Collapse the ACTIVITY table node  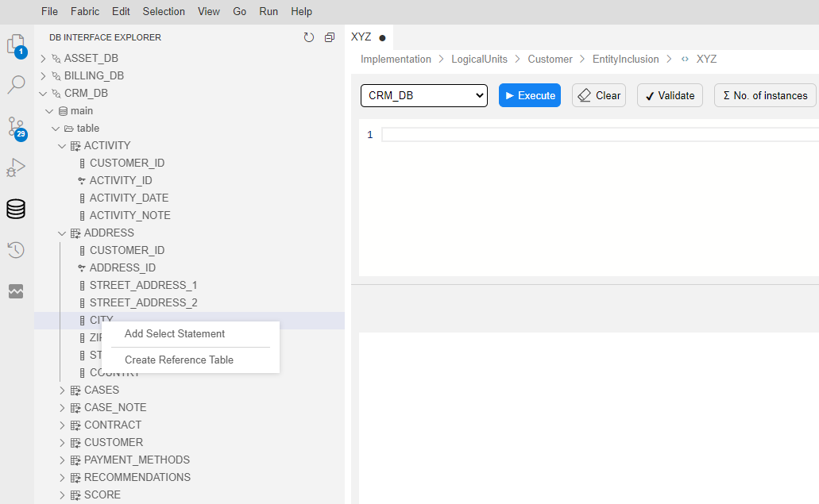click(63, 146)
